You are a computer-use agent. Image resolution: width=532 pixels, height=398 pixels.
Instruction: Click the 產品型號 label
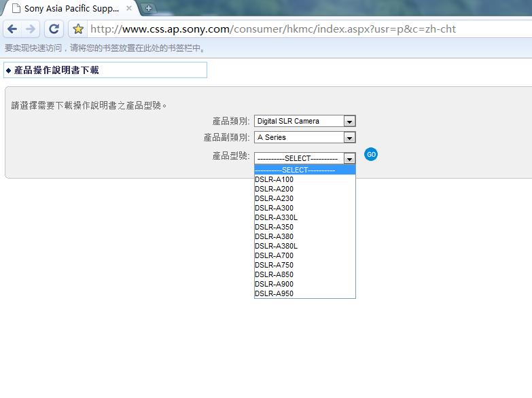pyautogui.click(x=231, y=156)
